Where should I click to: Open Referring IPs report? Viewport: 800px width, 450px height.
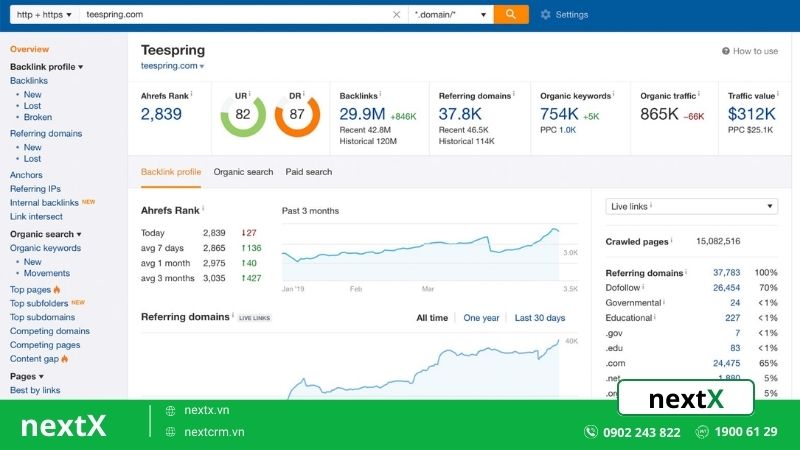click(35, 189)
